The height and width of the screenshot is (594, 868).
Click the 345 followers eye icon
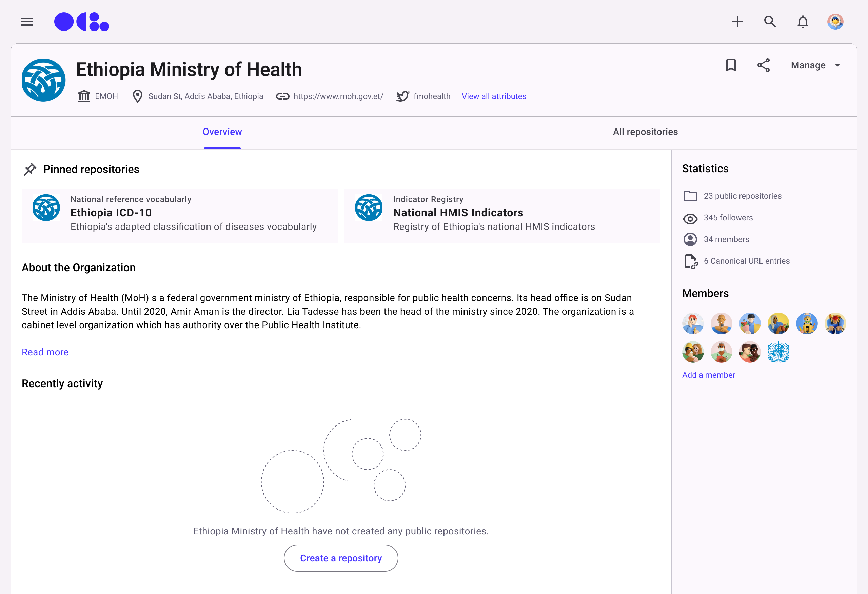pos(690,218)
